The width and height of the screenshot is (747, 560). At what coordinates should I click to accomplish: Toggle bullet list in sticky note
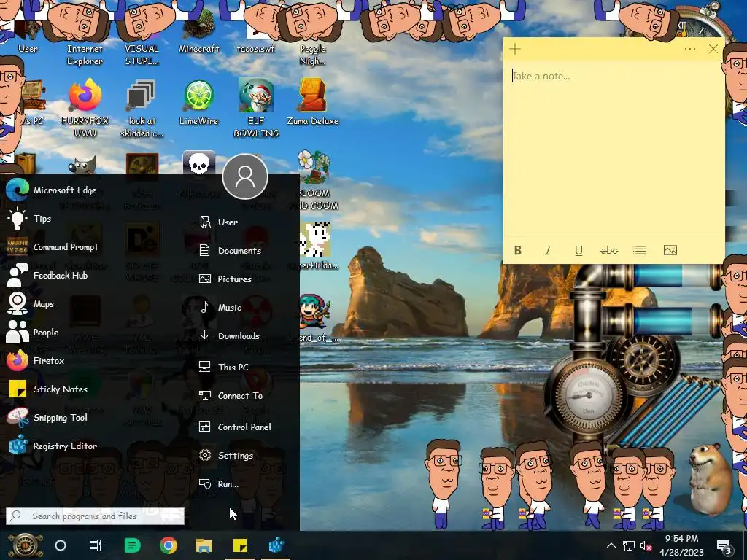click(640, 251)
